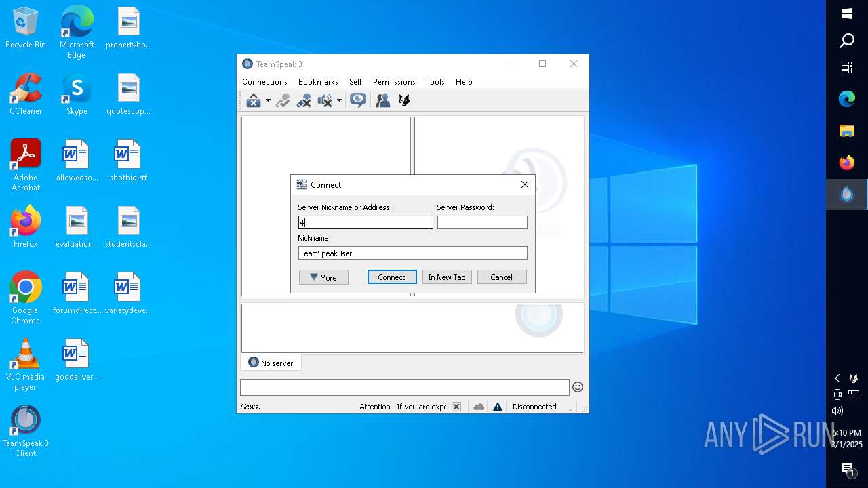Screen dimensions: 868x488
Task: Open the Connections menu
Action: click(x=264, y=82)
